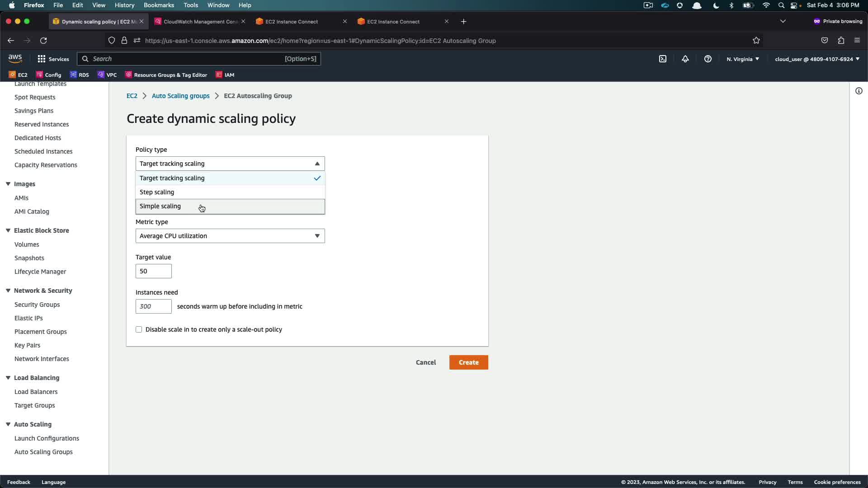The image size is (868, 488).
Task: Reload the current browser page
Action: click(x=43, y=41)
